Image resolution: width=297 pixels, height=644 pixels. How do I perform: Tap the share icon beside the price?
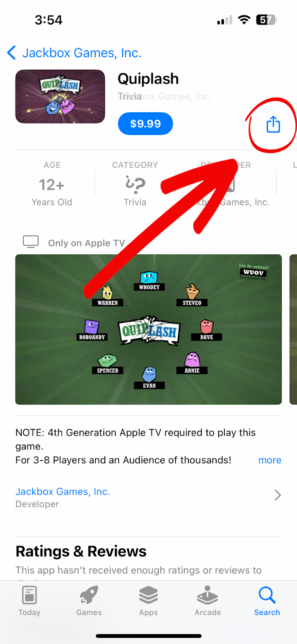(x=273, y=124)
